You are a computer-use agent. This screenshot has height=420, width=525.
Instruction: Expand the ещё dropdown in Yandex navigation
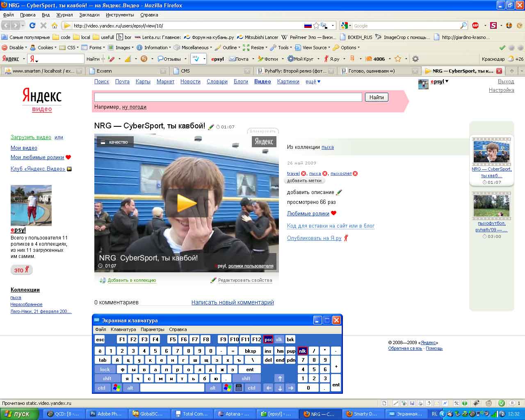pos(313,82)
